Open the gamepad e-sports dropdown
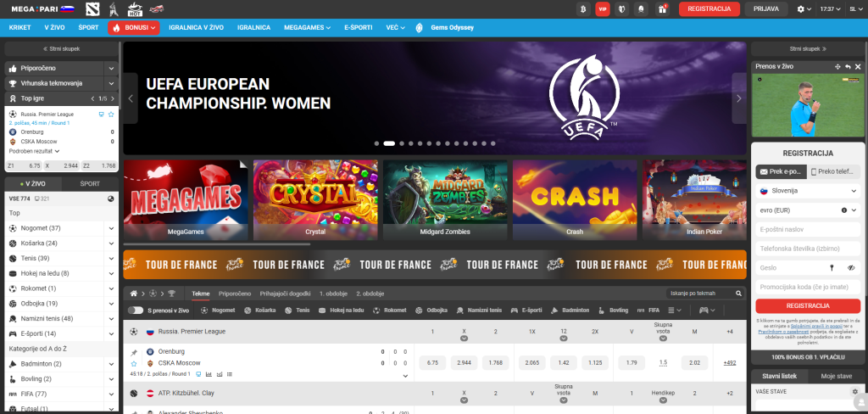This screenshot has height=414, width=868. coord(708,310)
